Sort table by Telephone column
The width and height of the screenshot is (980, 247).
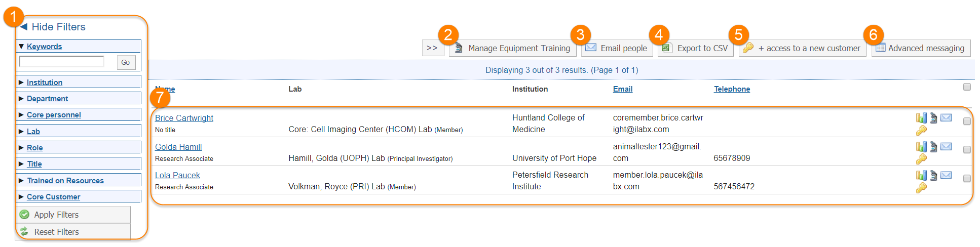pos(732,89)
